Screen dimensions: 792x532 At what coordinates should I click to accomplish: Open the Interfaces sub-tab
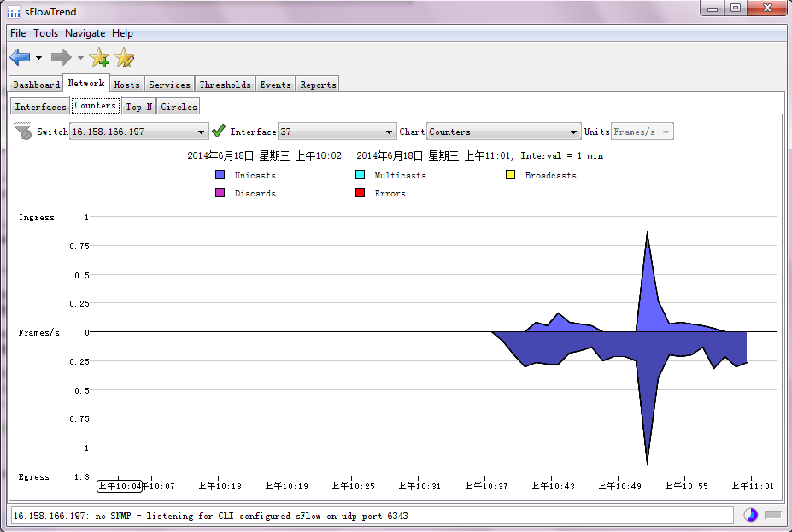click(40, 107)
